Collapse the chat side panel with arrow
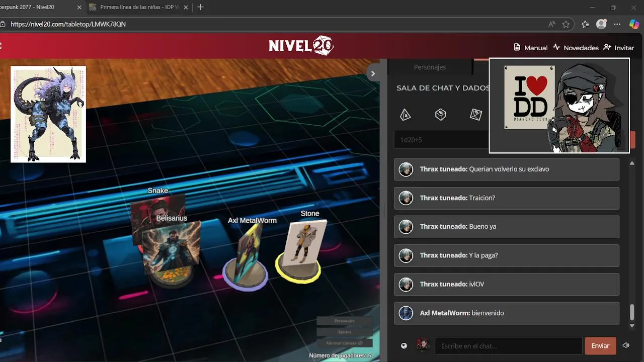Screen dimensions: 644x362 coord(373,73)
